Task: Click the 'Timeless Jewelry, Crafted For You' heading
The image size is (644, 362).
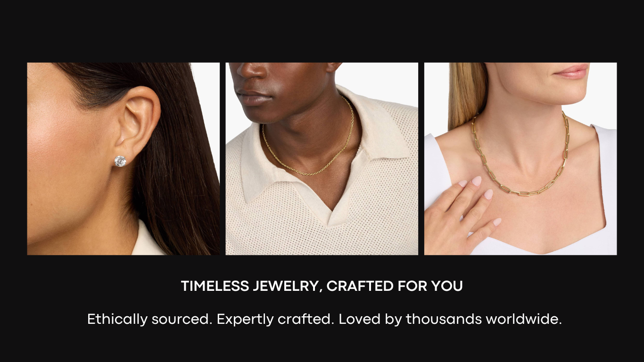Action: coord(322,286)
